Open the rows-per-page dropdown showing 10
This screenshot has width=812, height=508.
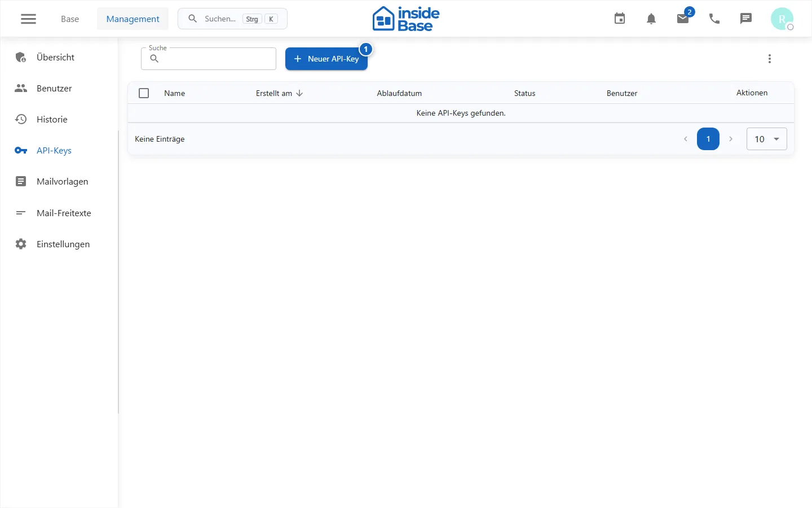[767, 139]
